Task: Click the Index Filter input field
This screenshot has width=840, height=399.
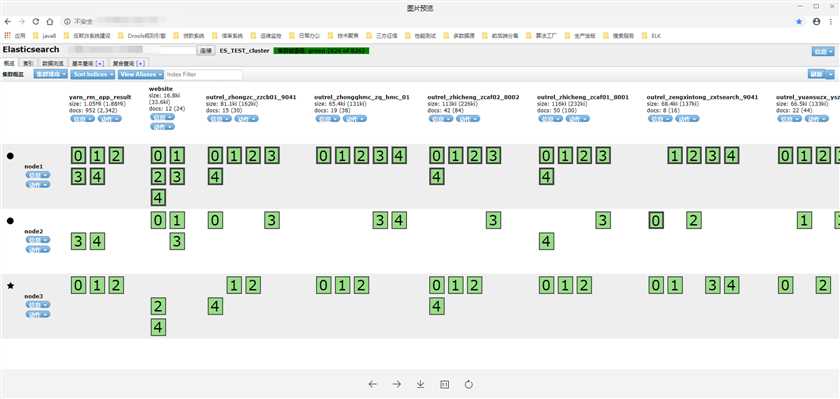Action: 204,74
